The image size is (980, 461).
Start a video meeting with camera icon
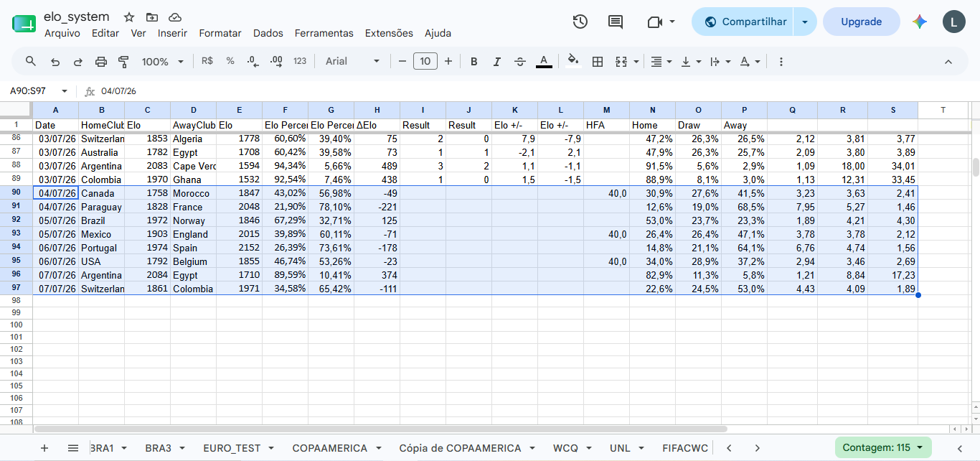point(654,22)
